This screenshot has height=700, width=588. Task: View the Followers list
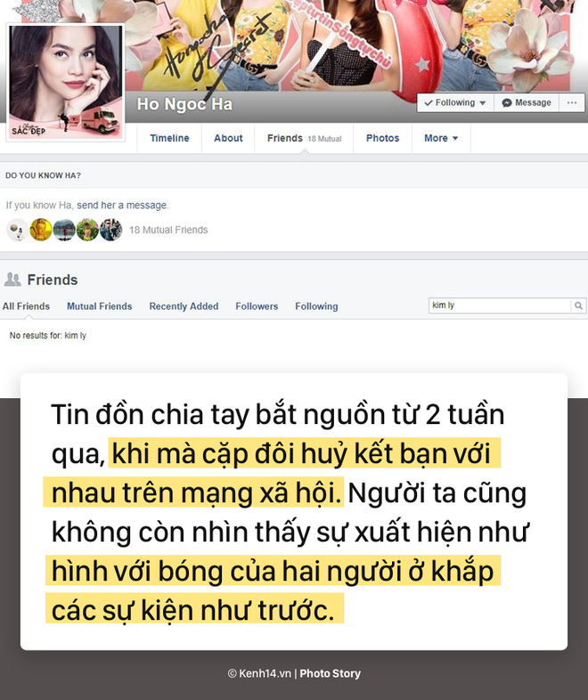point(257,306)
